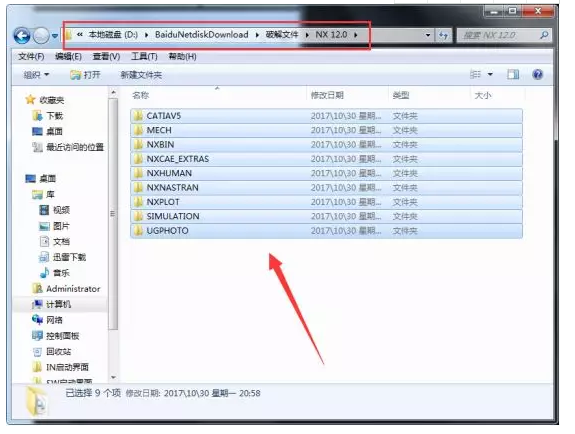
Task: Open the recent pages dropdown arrow
Action: (55, 36)
